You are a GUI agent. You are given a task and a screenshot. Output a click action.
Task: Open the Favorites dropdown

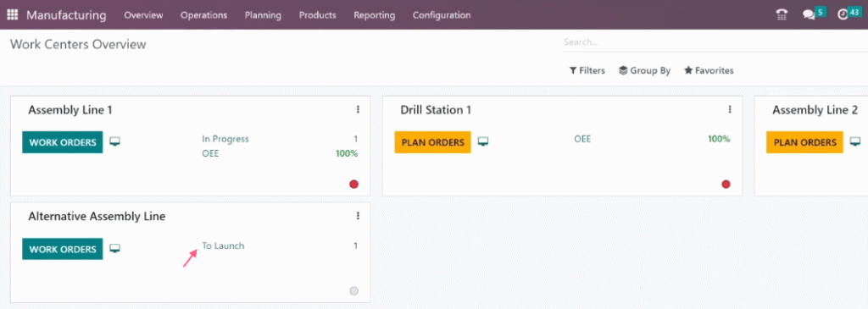coord(709,71)
